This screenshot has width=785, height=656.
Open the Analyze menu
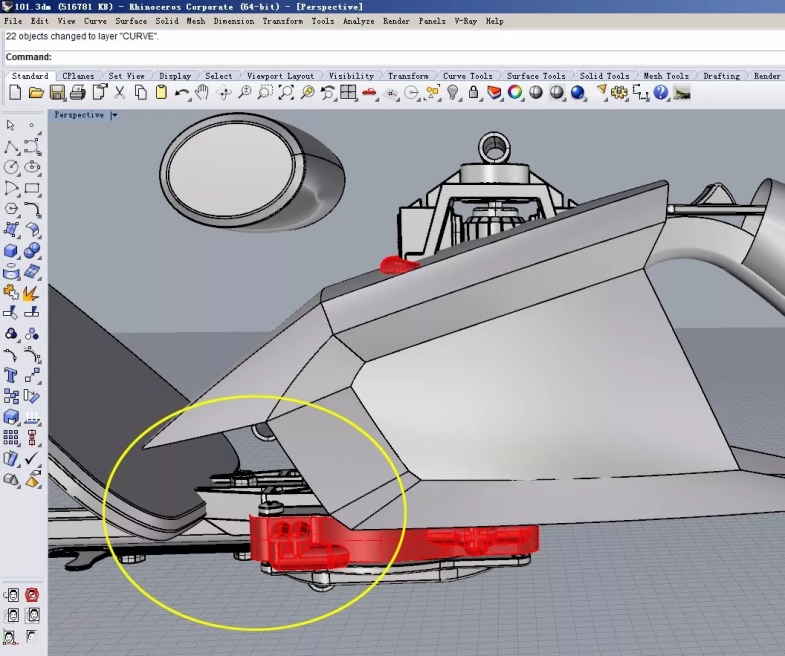358,21
